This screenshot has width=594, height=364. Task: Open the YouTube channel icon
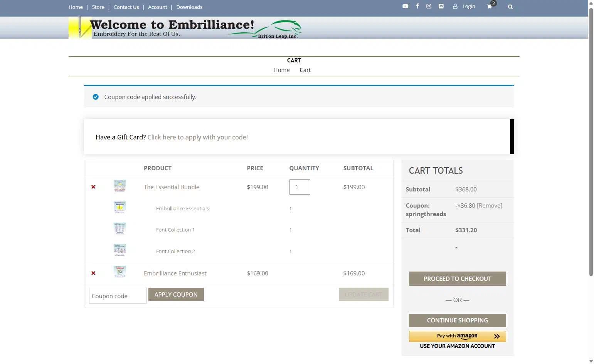point(405,6)
